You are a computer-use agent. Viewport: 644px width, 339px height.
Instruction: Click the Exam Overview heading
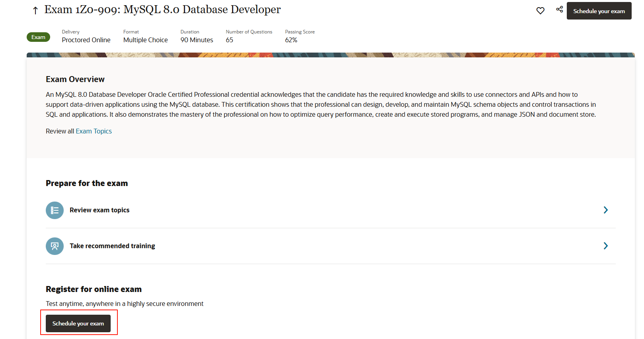click(x=75, y=79)
